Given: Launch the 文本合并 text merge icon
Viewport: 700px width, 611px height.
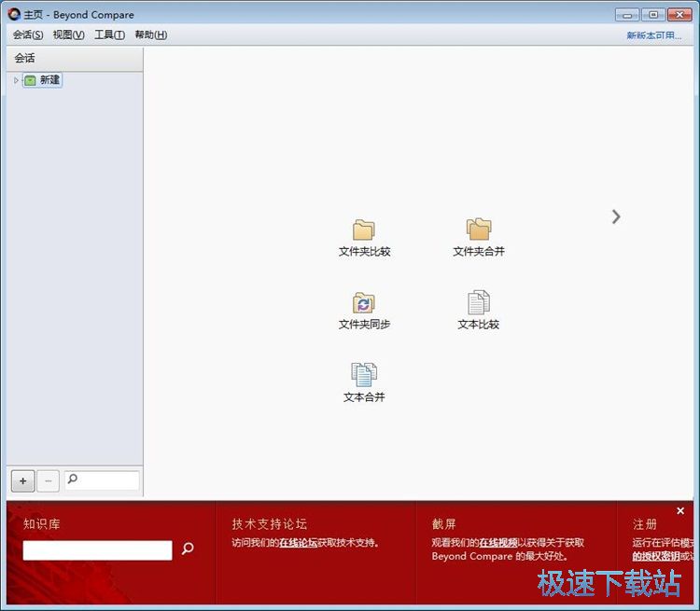Looking at the screenshot, I should pos(364,375).
